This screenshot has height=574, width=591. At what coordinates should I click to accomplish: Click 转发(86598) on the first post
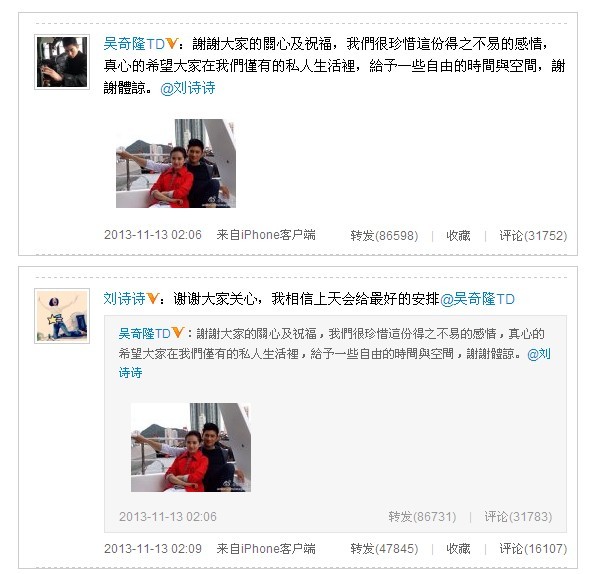[384, 236]
